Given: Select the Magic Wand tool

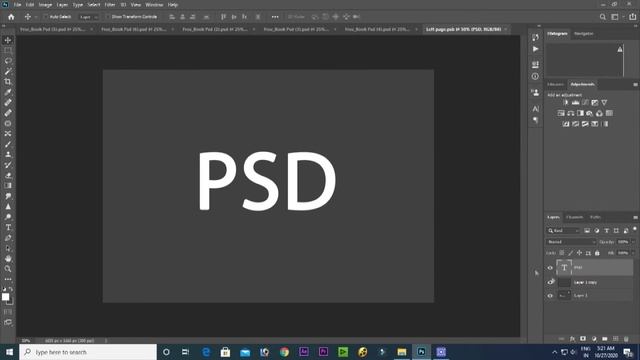Looking at the screenshot, I should coord(8,71).
